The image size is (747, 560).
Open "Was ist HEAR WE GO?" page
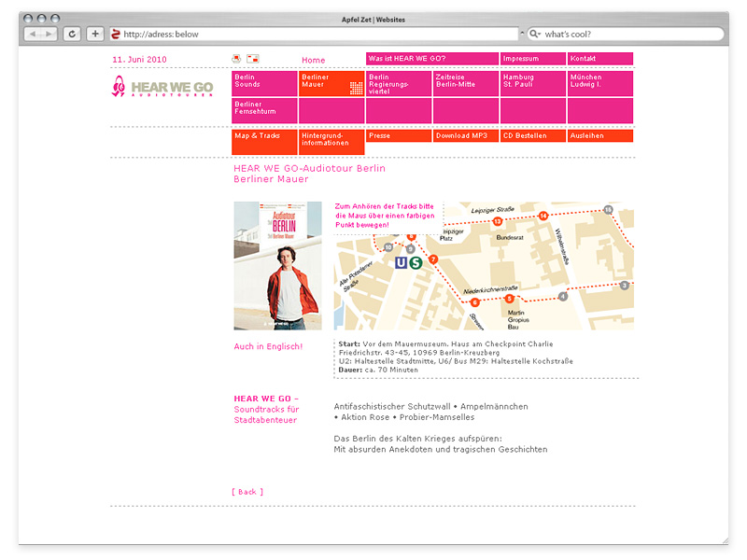tap(432, 59)
